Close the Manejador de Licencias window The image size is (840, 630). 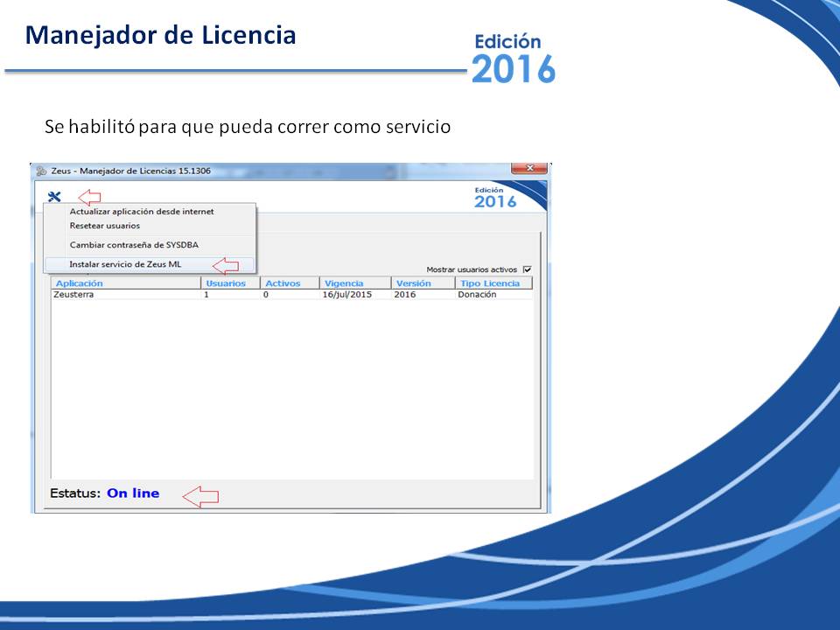[x=528, y=168]
